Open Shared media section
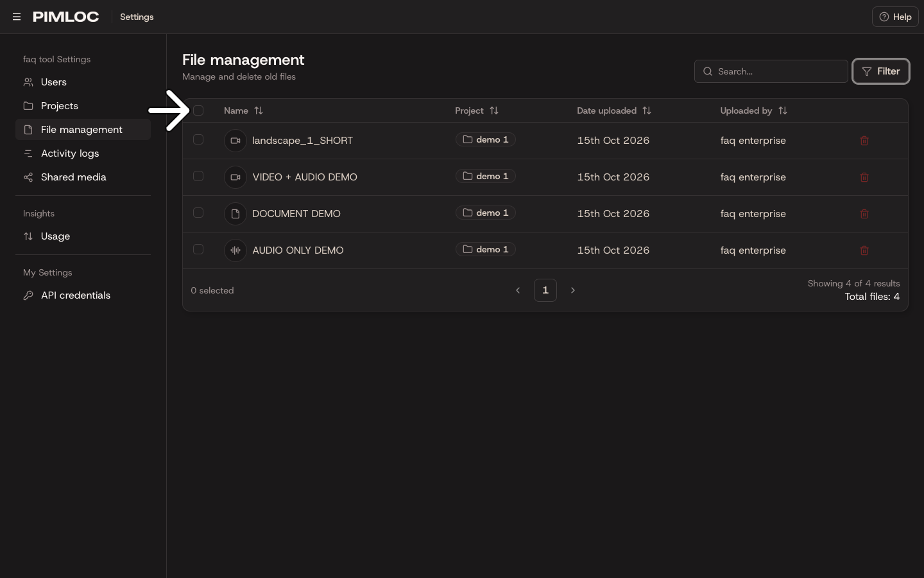Screen dimensions: 924x578 [83, 177]
